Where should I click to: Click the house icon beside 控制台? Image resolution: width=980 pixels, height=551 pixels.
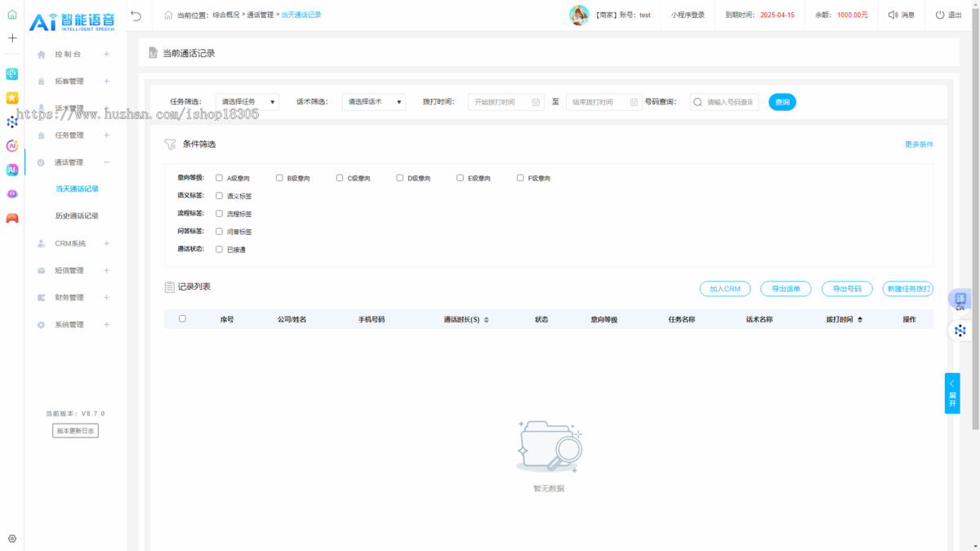(x=41, y=55)
